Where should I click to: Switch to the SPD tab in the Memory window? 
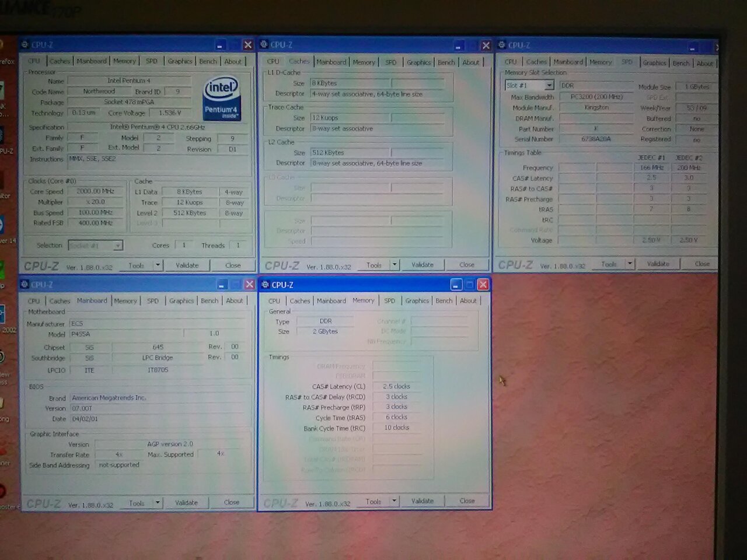[x=389, y=301]
